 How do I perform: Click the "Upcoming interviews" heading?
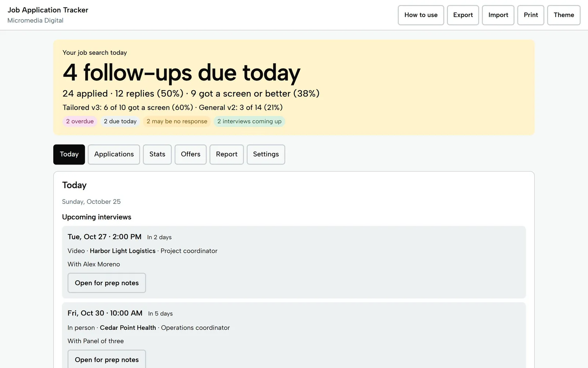(x=97, y=217)
